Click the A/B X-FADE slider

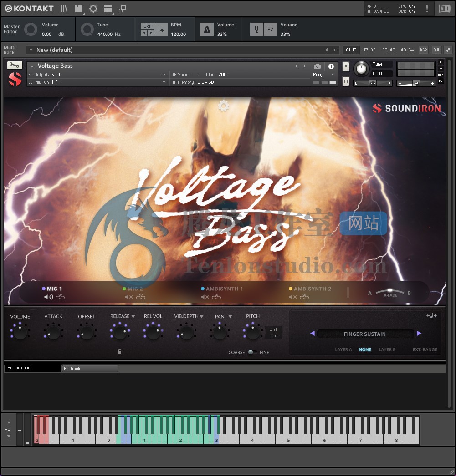point(390,291)
